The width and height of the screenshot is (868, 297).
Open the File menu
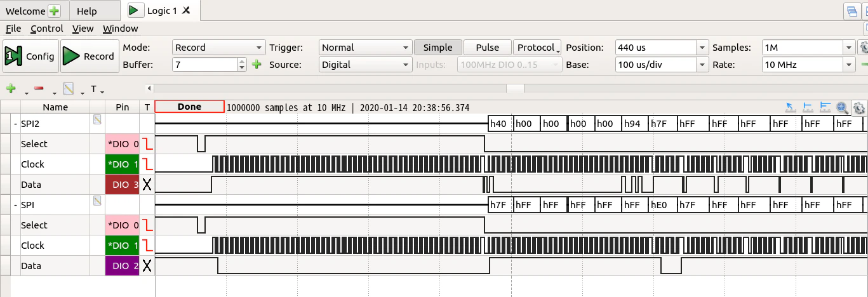point(13,29)
